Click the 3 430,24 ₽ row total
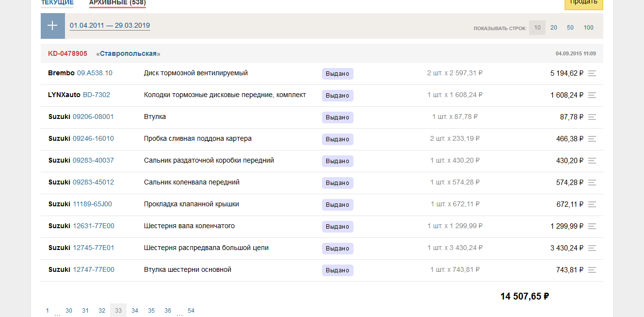 (567, 248)
